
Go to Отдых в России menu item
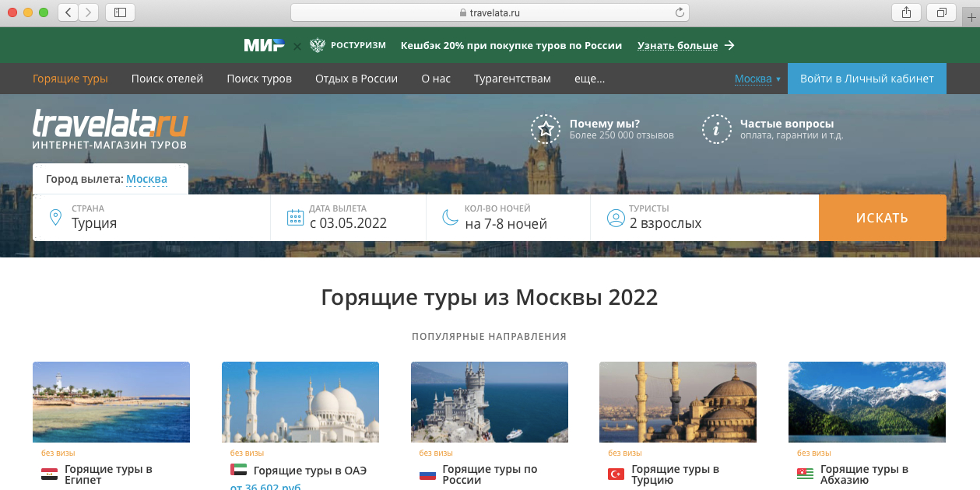point(357,79)
